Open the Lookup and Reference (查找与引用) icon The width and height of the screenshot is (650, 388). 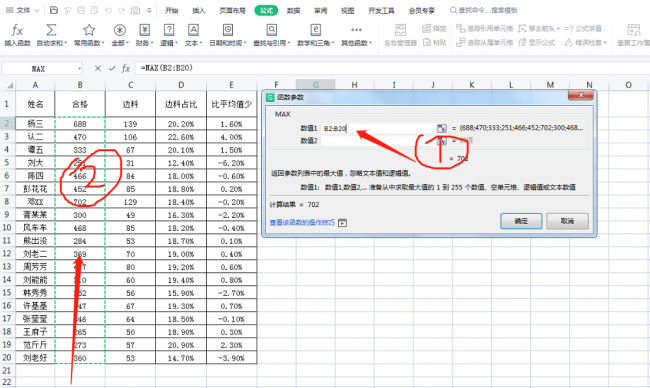[x=272, y=30]
